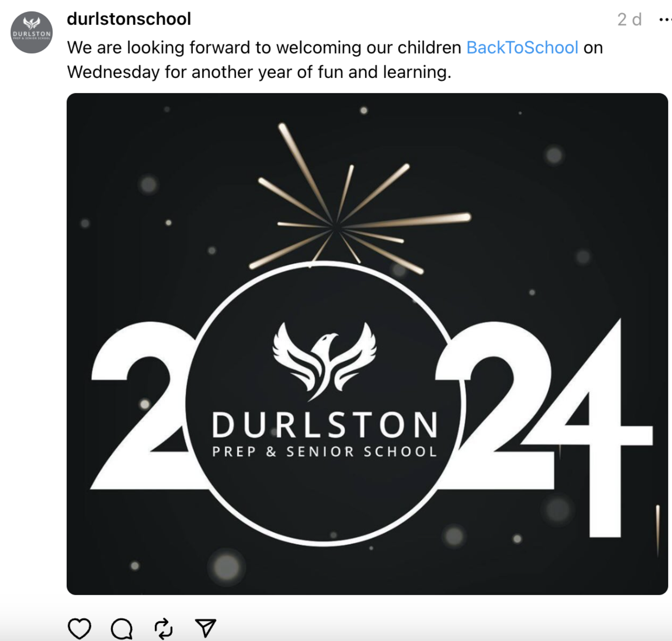The height and width of the screenshot is (641, 672).
Task: Click the DURLSTON wordmark in the image
Action: coord(324,425)
